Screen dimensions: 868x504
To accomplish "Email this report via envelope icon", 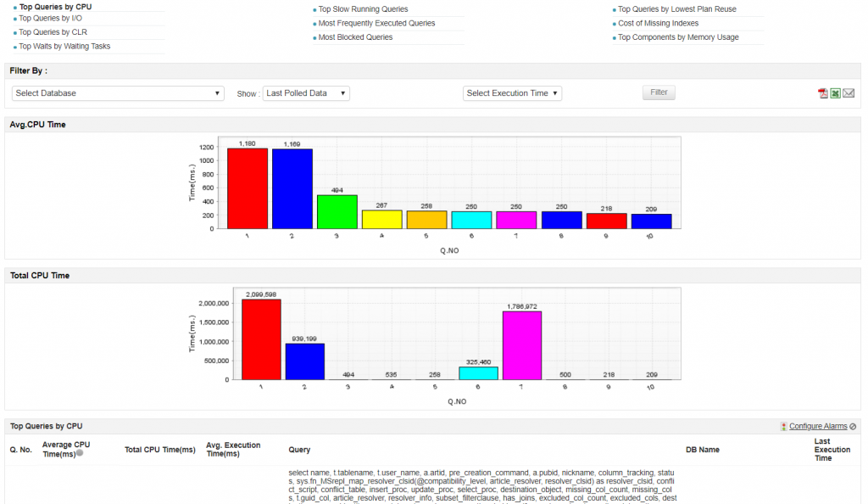I will tap(849, 93).
